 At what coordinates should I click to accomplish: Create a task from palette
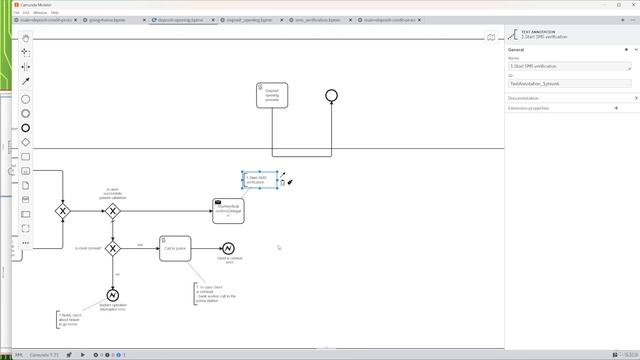(x=25, y=157)
